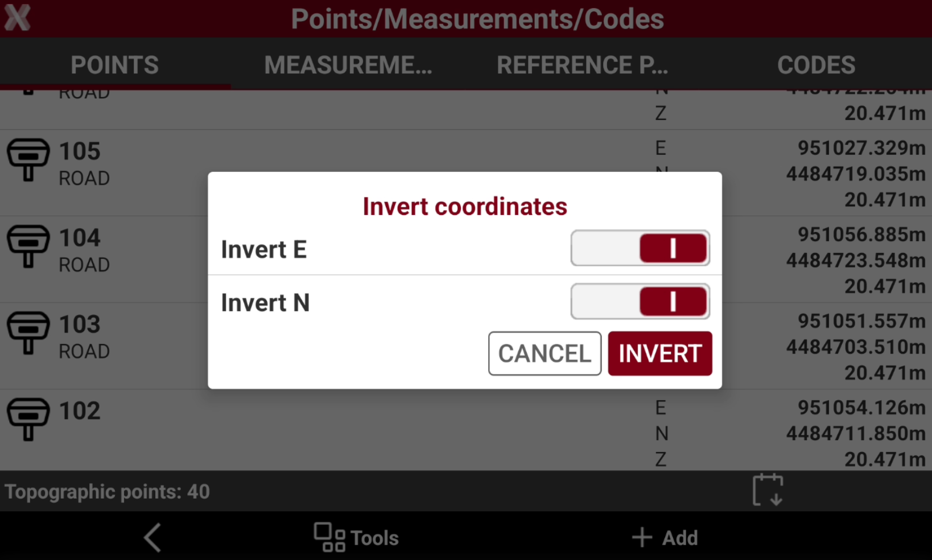Tap the plus Add icon

click(x=642, y=537)
